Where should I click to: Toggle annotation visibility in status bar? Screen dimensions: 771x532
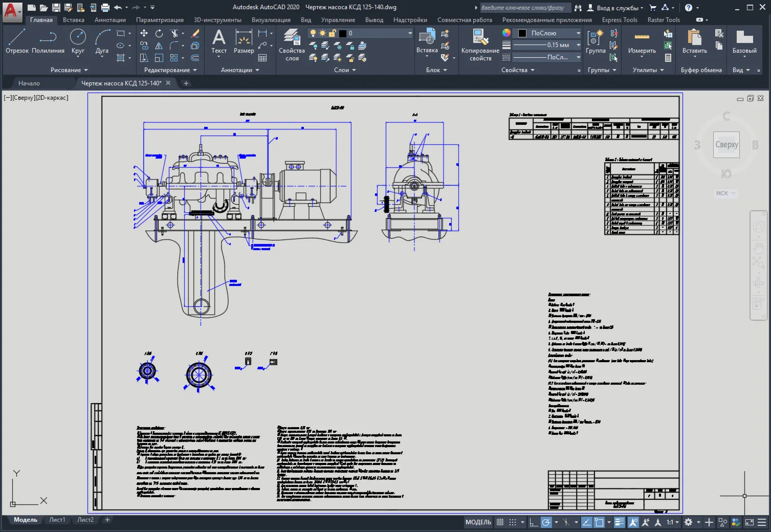[x=633, y=522]
